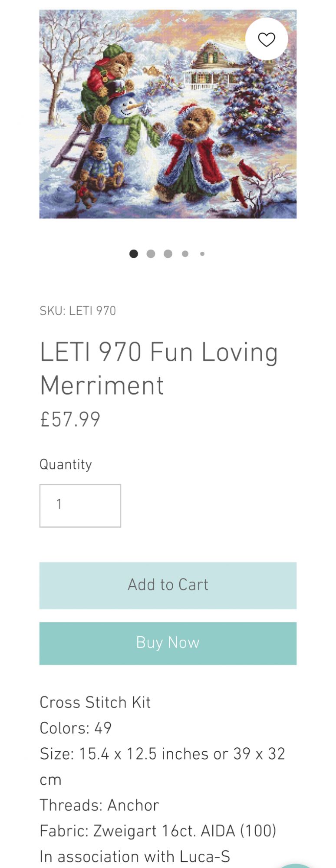
Task: Select the fifth smallest carousel dot
Action: [202, 254]
